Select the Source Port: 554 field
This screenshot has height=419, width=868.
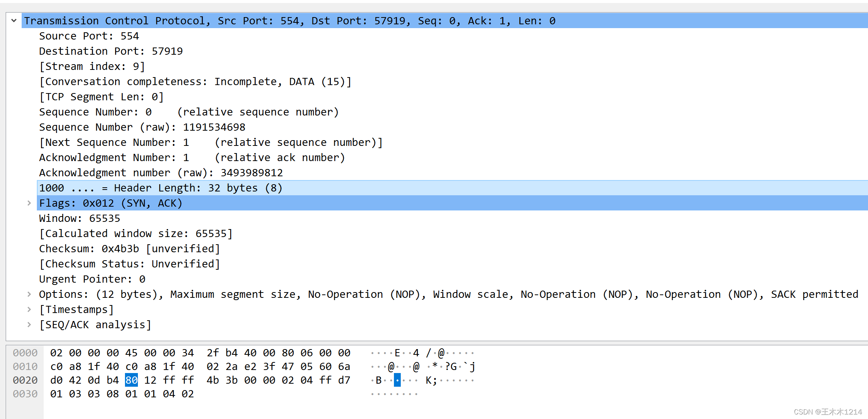[x=89, y=36]
